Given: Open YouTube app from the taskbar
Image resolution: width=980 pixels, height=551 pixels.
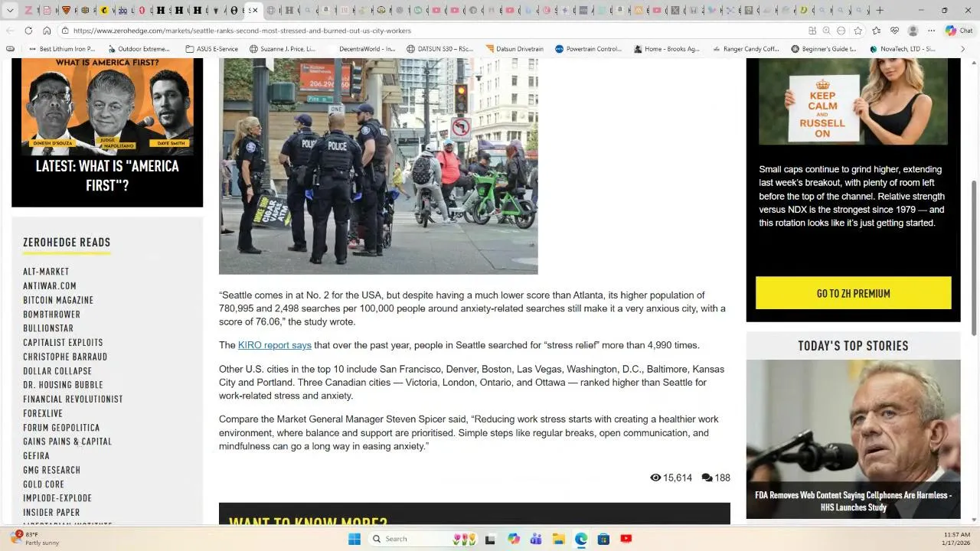Looking at the screenshot, I should click(626, 539).
